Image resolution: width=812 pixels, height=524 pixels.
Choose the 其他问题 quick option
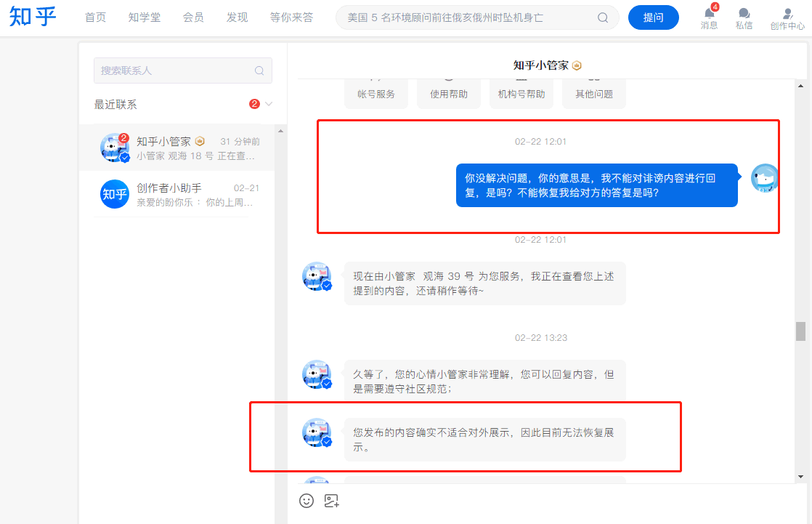(594, 94)
